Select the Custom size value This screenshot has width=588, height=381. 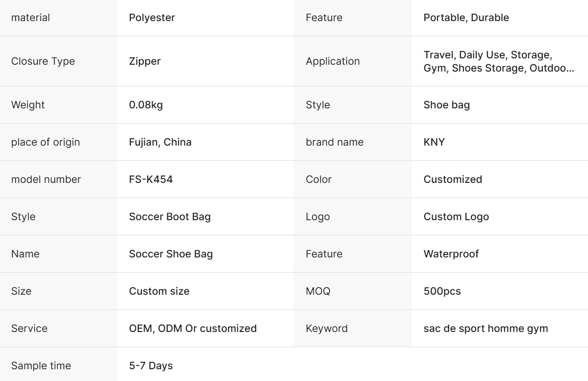click(159, 291)
